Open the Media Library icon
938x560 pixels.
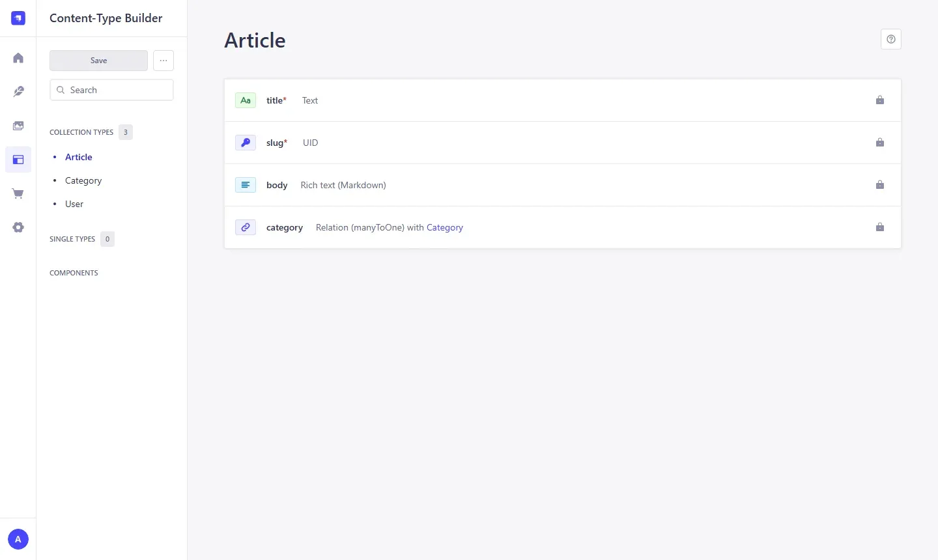tap(18, 126)
